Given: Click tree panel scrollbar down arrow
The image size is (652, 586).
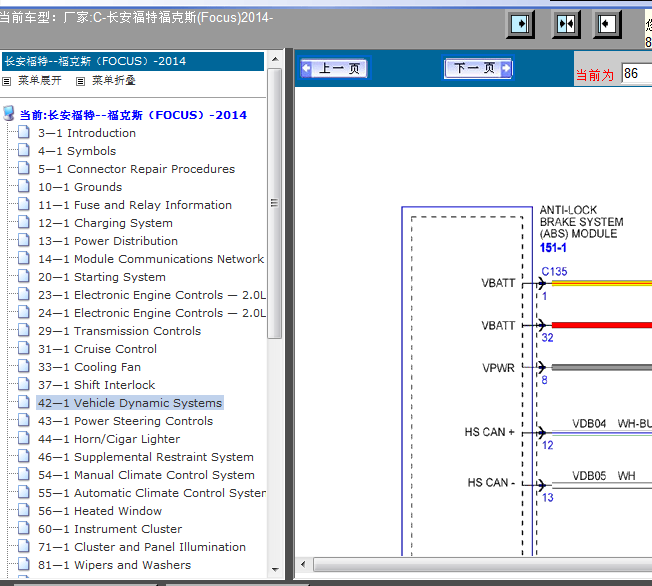Looking at the screenshot, I should pos(275,569).
